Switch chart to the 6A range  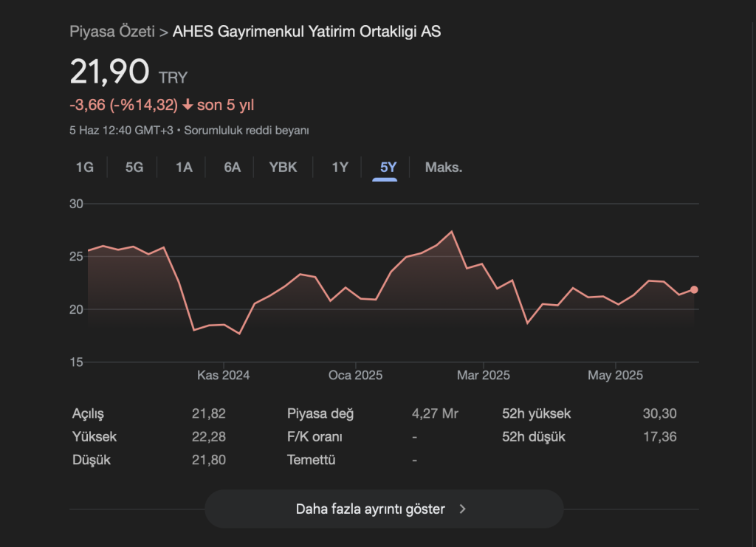pos(233,167)
